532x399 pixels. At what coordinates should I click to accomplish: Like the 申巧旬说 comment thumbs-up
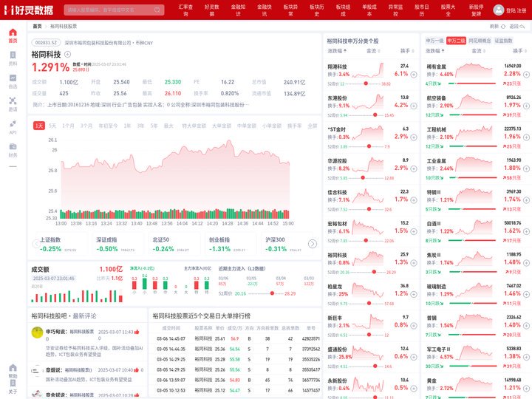point(137,332)
